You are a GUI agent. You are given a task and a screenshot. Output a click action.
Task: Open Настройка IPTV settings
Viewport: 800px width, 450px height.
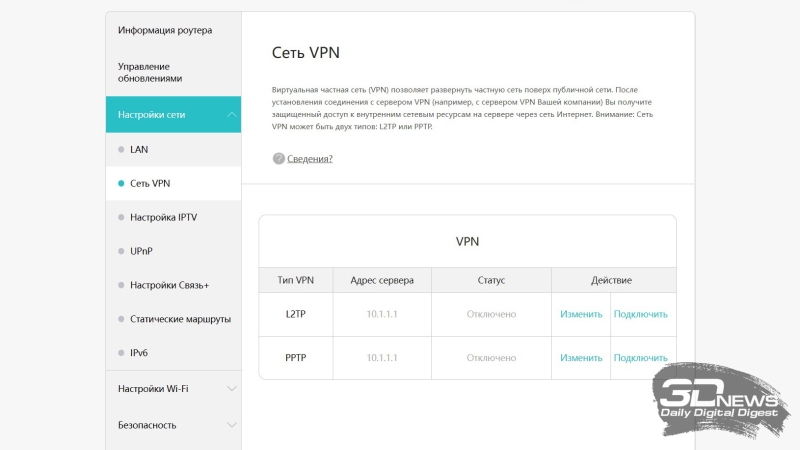(163, 217)
